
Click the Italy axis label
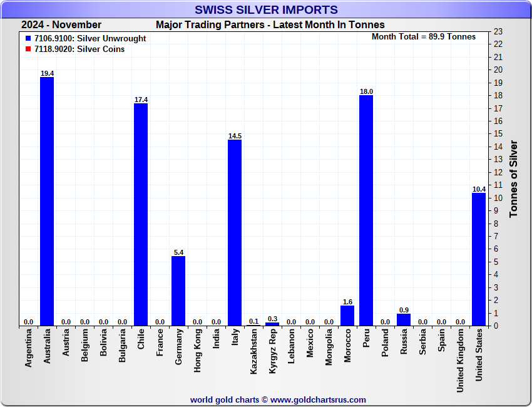[235, 337]
